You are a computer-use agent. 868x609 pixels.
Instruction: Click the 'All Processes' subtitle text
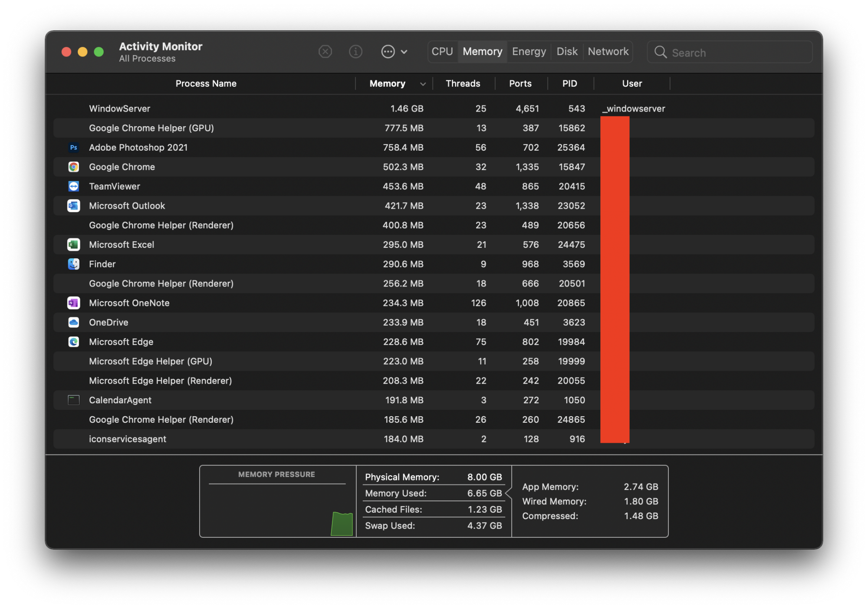point(147,59)
